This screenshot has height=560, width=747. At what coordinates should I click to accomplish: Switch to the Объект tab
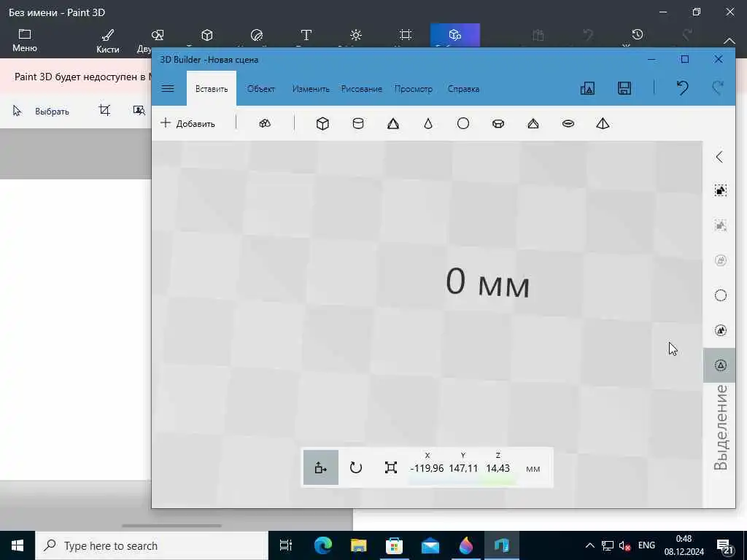pos(260,89)
